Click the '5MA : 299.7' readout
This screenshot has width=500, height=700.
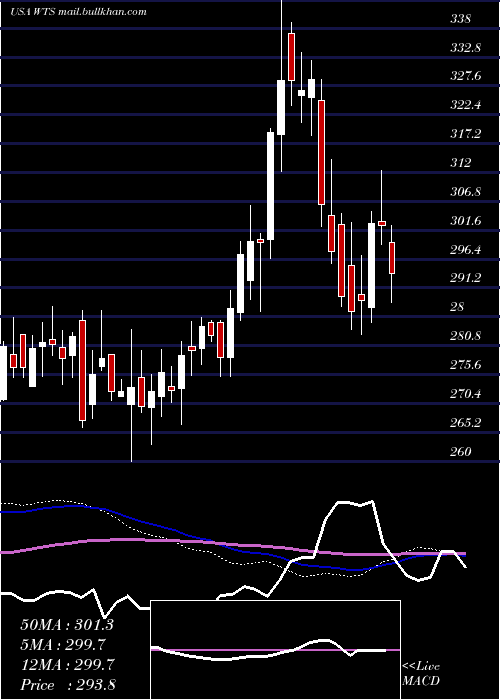pos(65,645)
